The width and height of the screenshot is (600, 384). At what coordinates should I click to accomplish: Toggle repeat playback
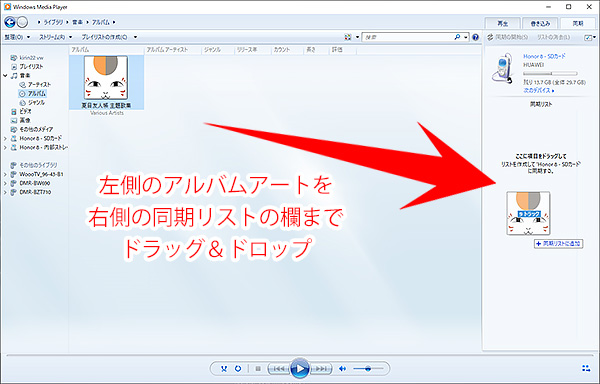tap(238, 369)
